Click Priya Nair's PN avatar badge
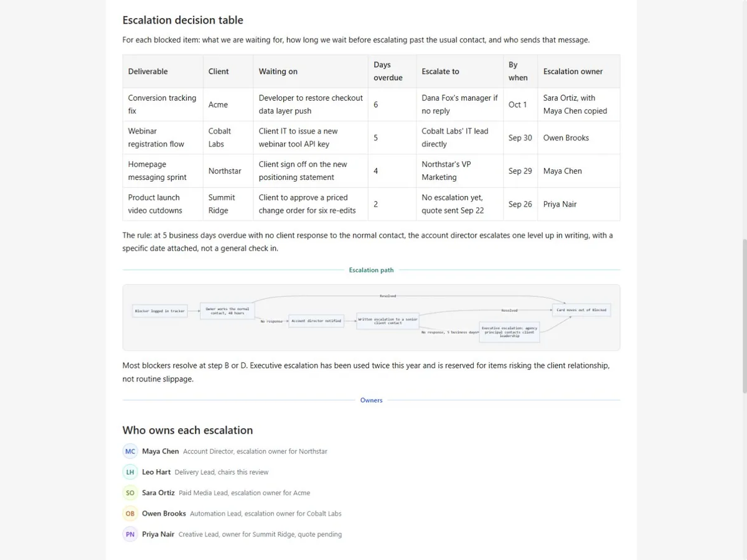Viewport: 747px width, 560px height. (x=130, y=534)
